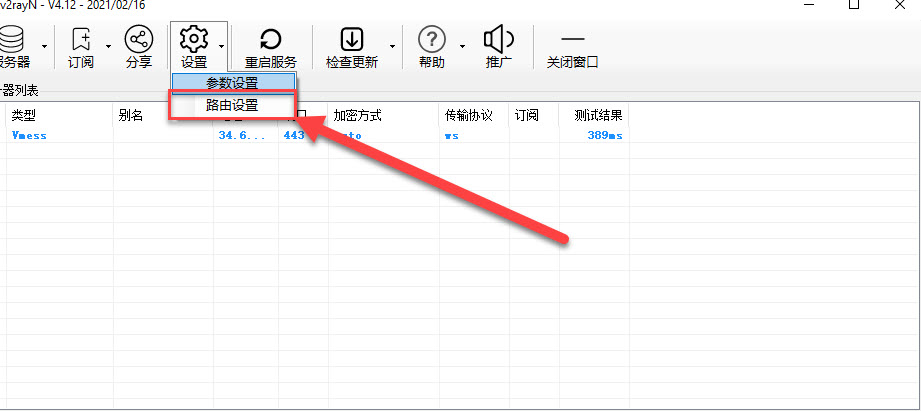921x411 pixels.
Task: Expand the 检查更新 dropdown arrow
Action: click(392, 46)
